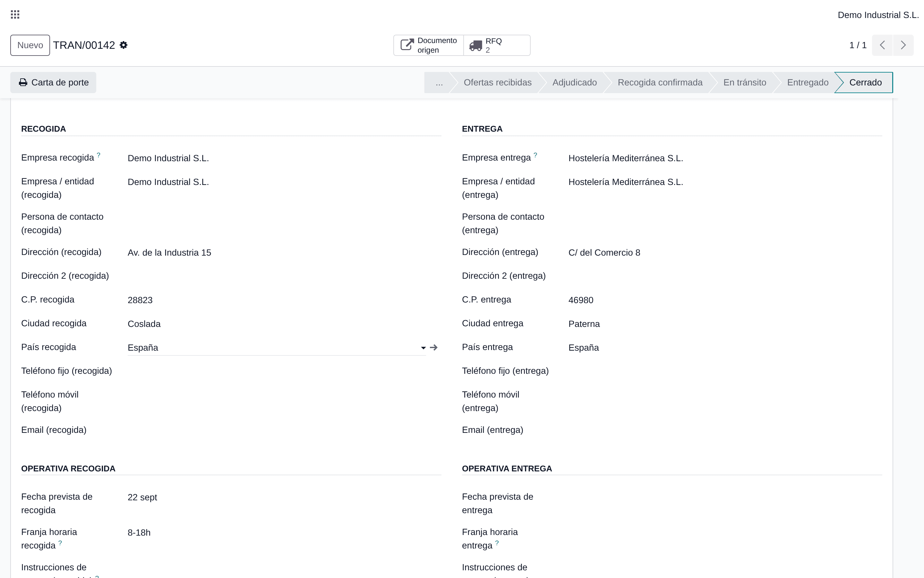Screen dimensions: 924x578
Task: Open the Documento origen smart button
Action: point(428,45)
